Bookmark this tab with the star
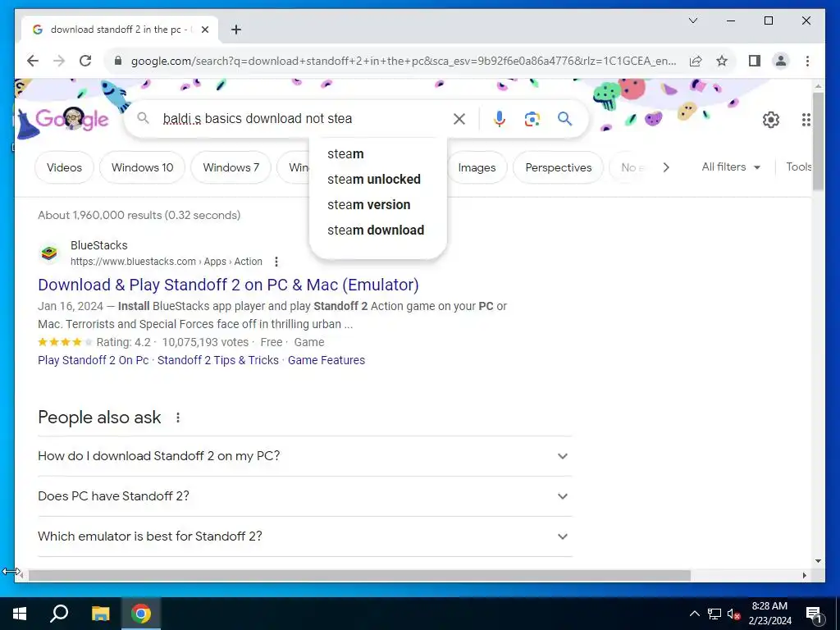 click(722, 61)
